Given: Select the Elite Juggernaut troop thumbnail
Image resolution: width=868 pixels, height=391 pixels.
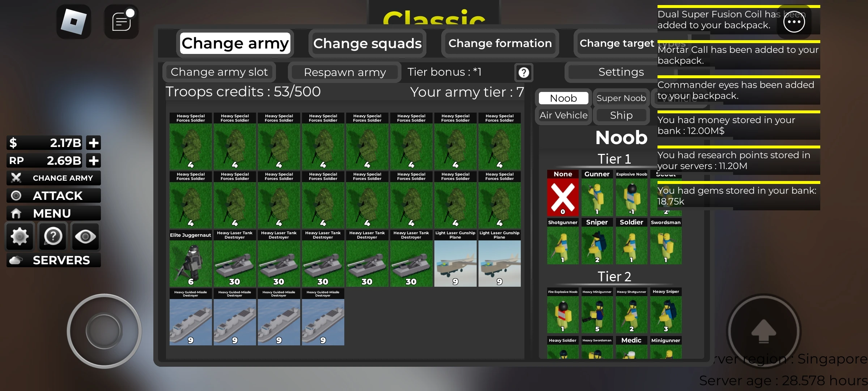Looking at the screenshot, I should pyautogui.click(x=191, y=258).
